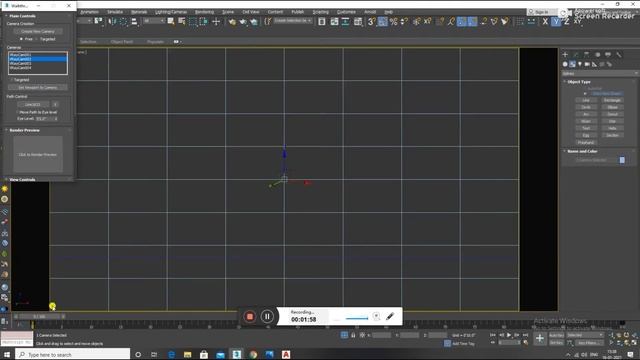The height and width of the screenshot is (360, 640).
Task: Toggle the Percent Snap icon
Action: [x=393, y=21]
